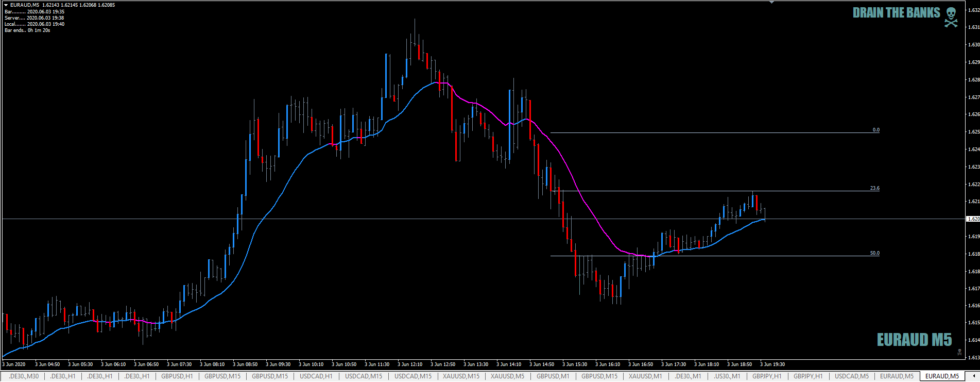
Task: Click the '3 Jun 12:10' time axis label
Action: (410, 364)
